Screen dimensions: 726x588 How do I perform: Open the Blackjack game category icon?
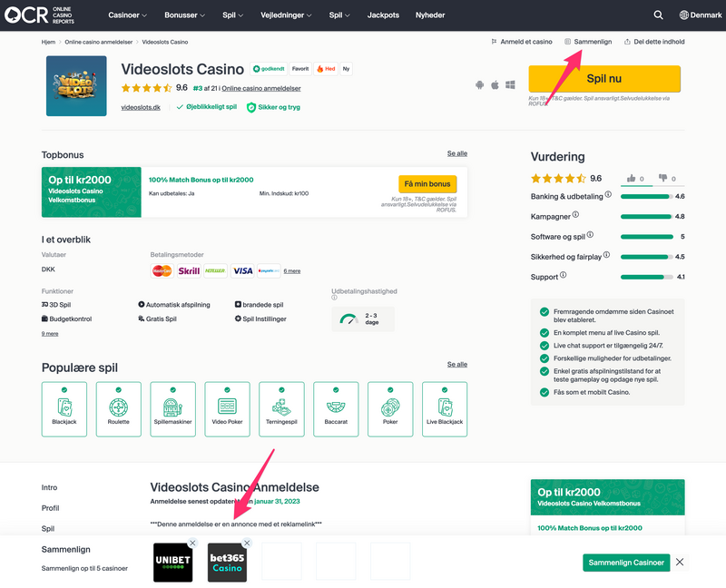pos(64,408)
